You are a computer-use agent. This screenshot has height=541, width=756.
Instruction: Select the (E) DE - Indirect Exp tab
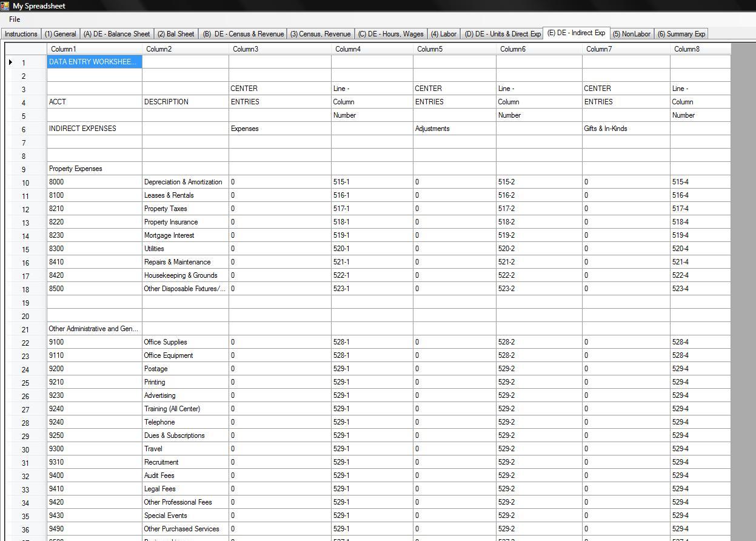[x=577, y=33]
